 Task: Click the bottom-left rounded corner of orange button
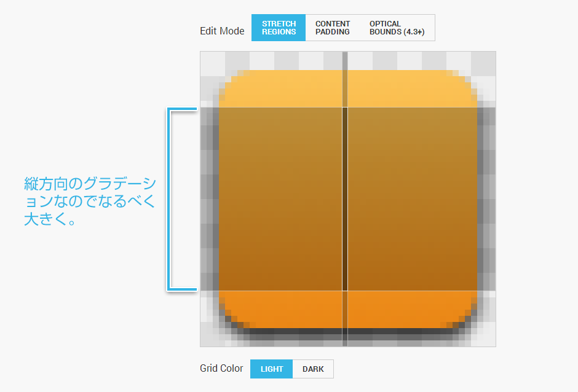click(x=231, y=316)
